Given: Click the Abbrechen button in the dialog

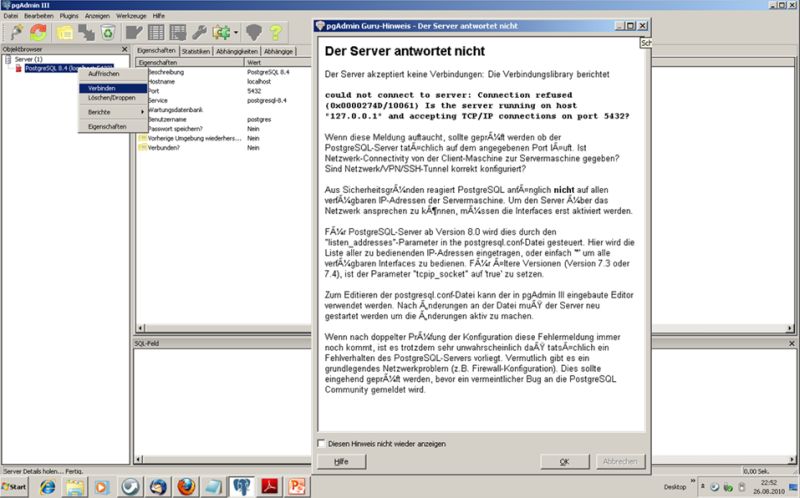Looking at the screenshot, I should tap(620, 461).
